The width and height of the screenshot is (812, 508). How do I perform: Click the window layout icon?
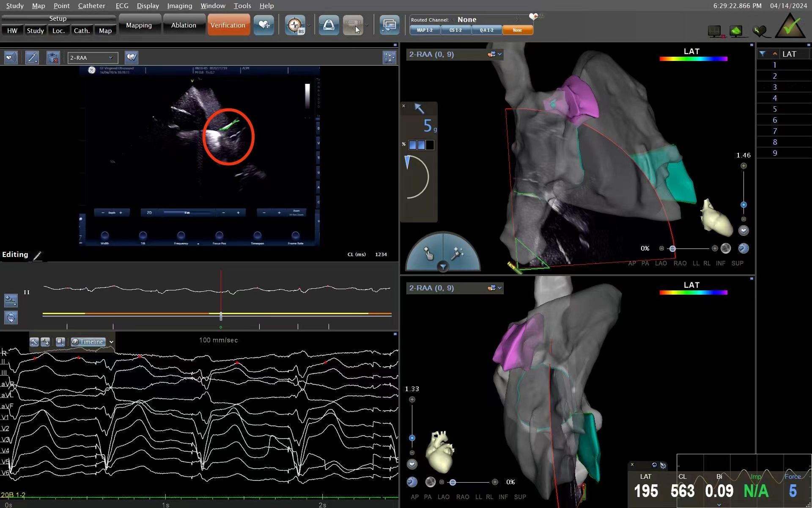389,25
